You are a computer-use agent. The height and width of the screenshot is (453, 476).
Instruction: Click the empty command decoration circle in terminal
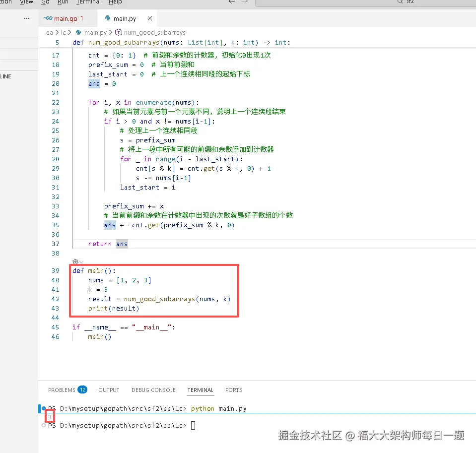click(44, 425)
